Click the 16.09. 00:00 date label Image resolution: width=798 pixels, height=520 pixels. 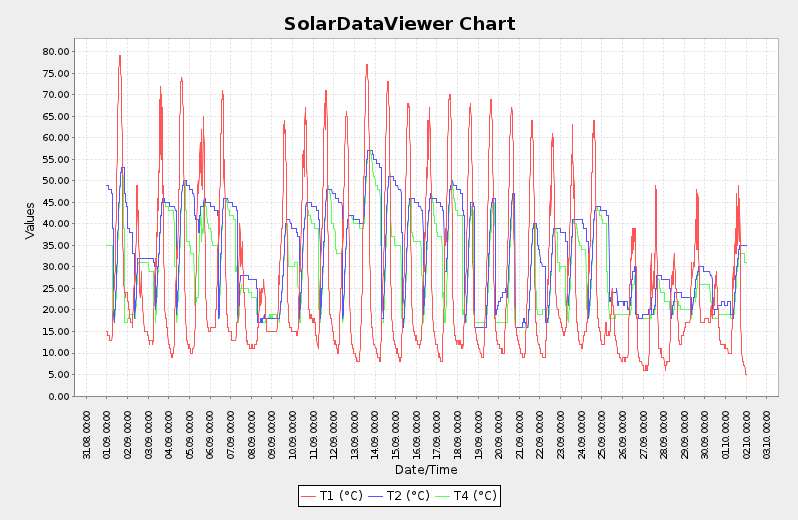point(416,435)
